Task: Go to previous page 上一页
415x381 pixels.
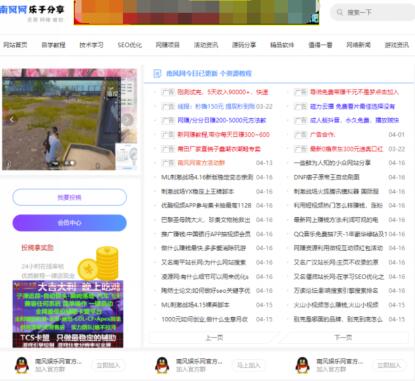Action: [x=214, y=338]
